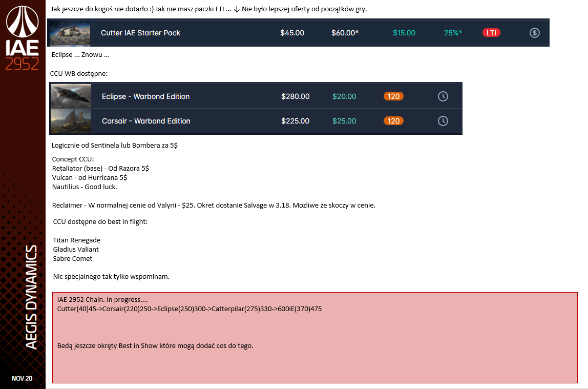Click the clock icon in Corsair row
This screenshot has height=389, width=588.
(443, 121)
